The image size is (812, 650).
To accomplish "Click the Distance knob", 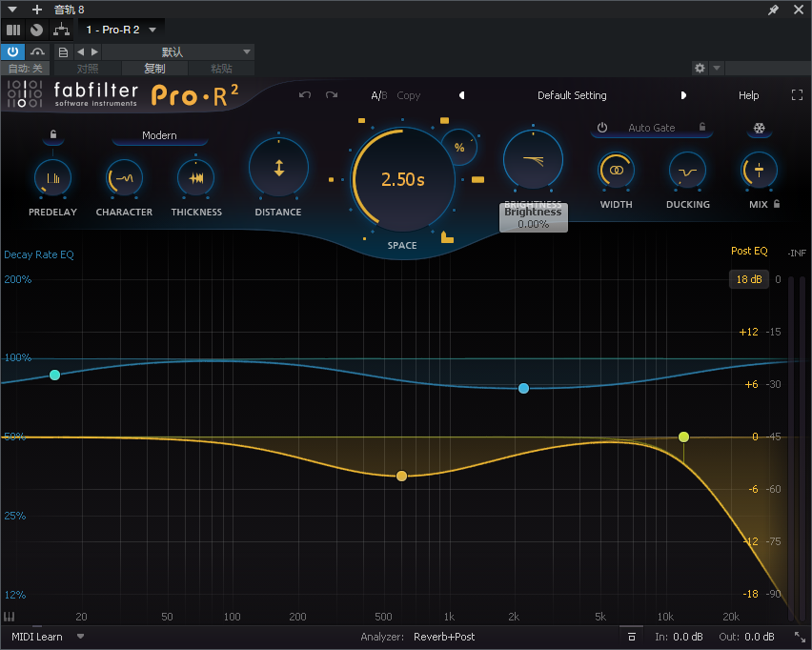I will [x=278, y=168].
